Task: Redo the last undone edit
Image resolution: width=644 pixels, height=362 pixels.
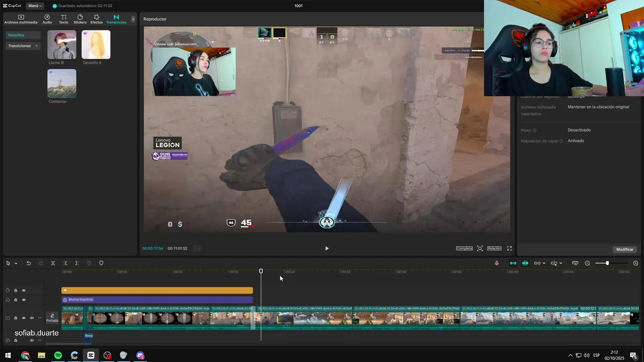Action: (41, 263)
